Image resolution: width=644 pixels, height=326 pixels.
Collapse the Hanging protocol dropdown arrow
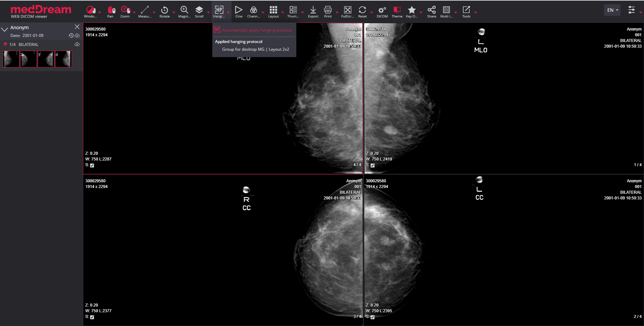228,12
